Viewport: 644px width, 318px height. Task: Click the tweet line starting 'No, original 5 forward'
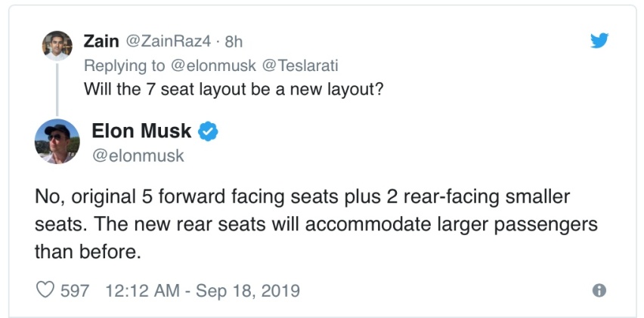(302, 198)
